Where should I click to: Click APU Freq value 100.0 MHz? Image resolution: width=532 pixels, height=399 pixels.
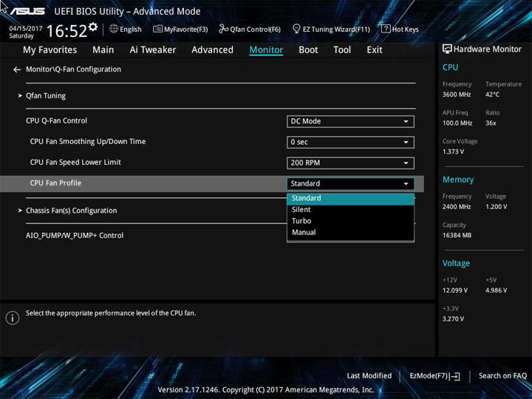(457, 123)
